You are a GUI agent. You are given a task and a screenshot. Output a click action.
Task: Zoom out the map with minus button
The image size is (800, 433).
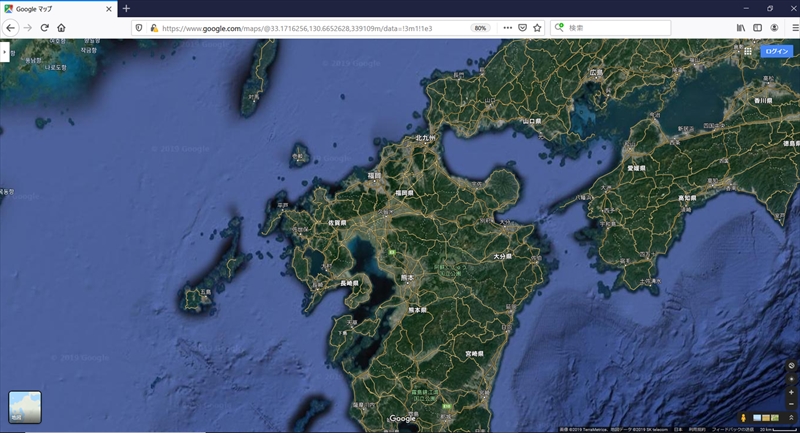click(x=791, y=404)
